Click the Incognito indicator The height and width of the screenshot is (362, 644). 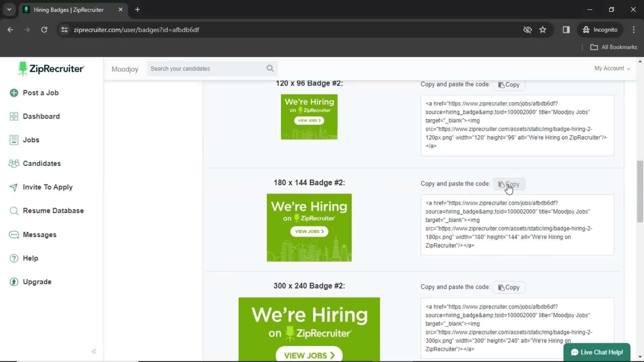tap(600, 30)
